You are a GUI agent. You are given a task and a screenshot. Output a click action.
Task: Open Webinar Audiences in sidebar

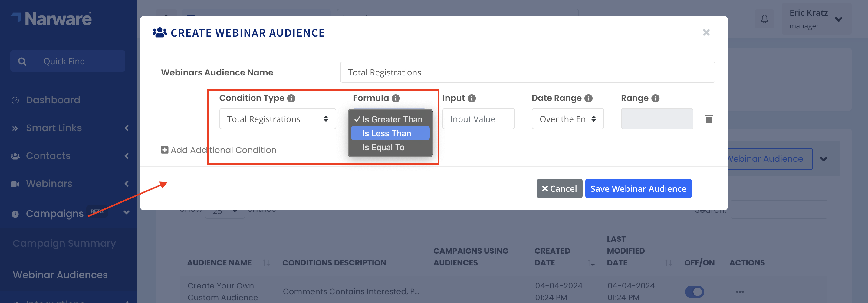(x=60, y=275)
